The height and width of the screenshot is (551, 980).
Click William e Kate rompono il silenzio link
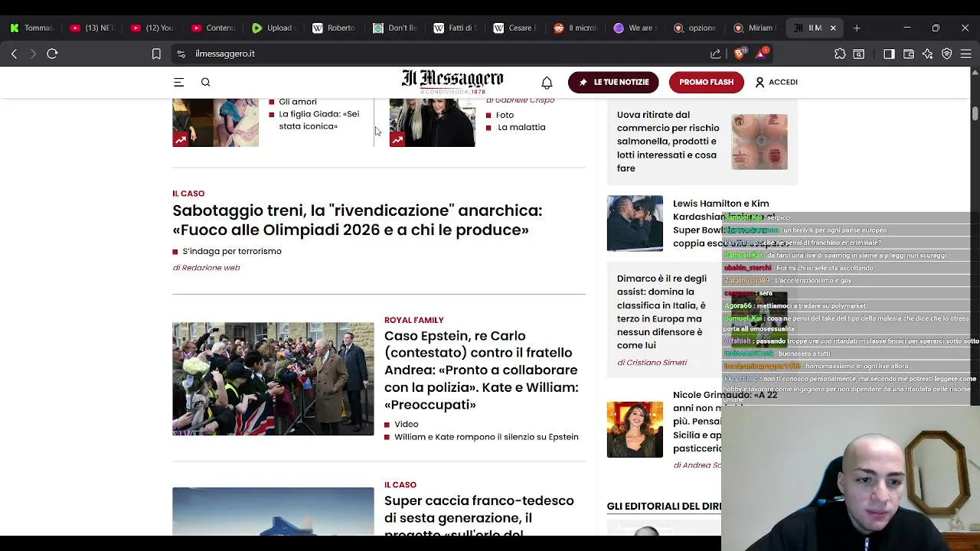coord(486,437)
